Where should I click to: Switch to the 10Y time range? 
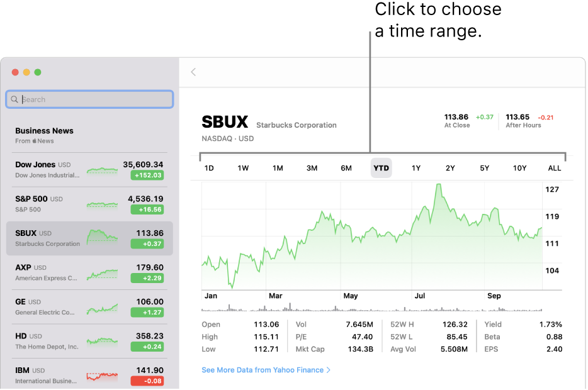coord(519,168)
